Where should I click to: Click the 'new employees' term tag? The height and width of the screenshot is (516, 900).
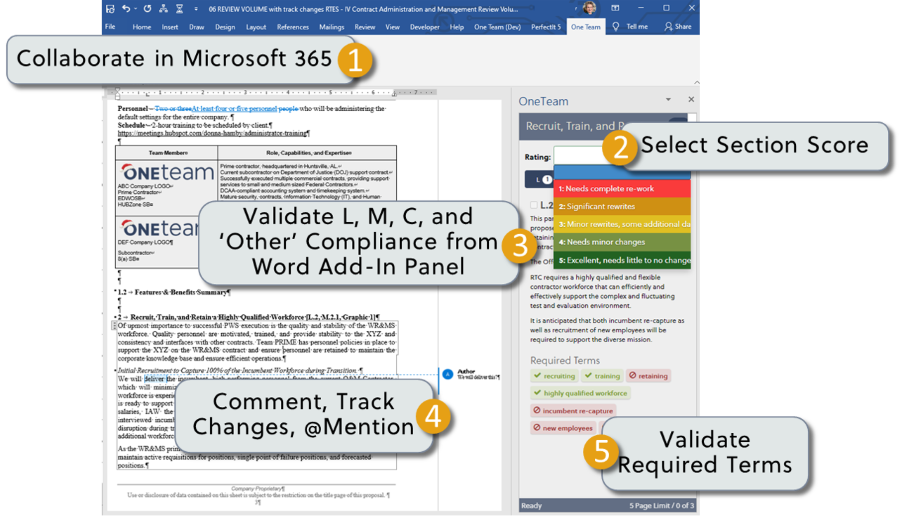point(562,428)
